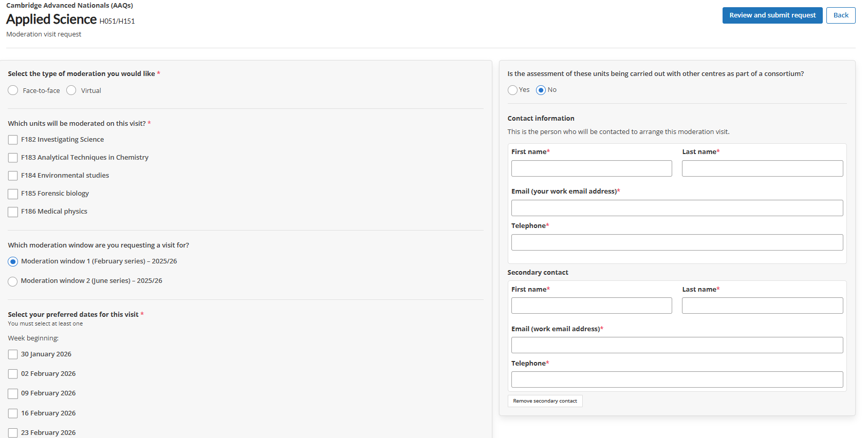Check F183 Analytical Techniques in Chemistry

pyautogui.click(x=13, y=158)
